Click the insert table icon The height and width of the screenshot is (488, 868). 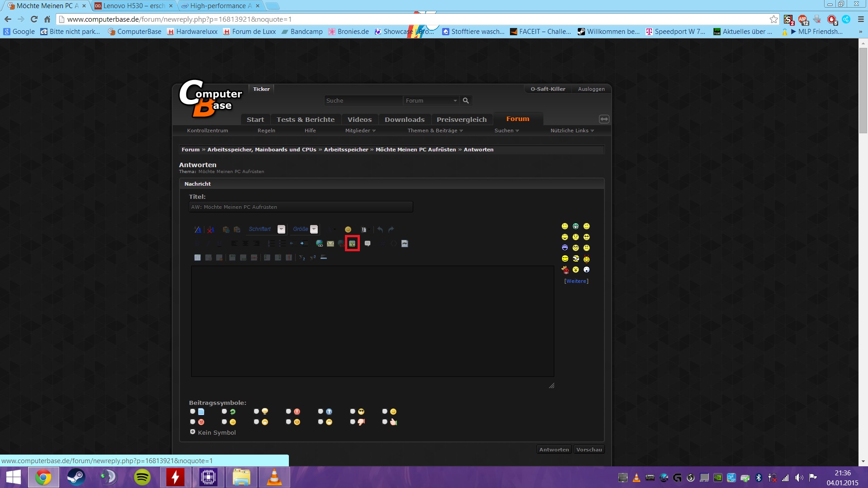tap(198, 258)
